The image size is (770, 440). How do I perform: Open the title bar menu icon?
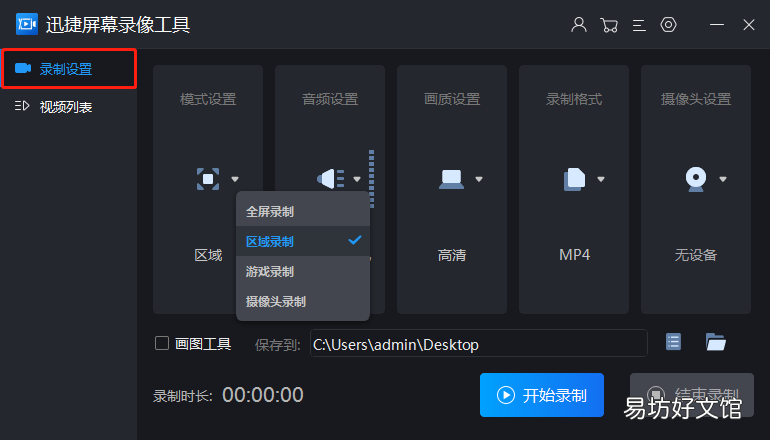[639, 25]
